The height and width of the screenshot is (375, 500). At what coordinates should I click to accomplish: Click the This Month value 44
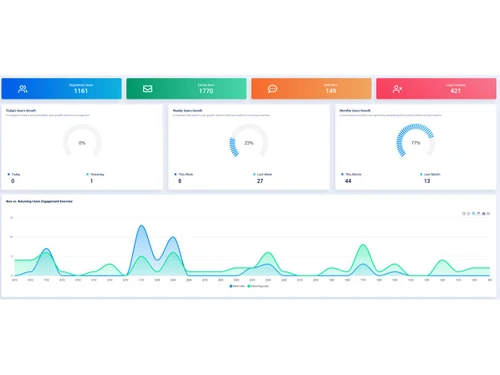coord(348,181)
